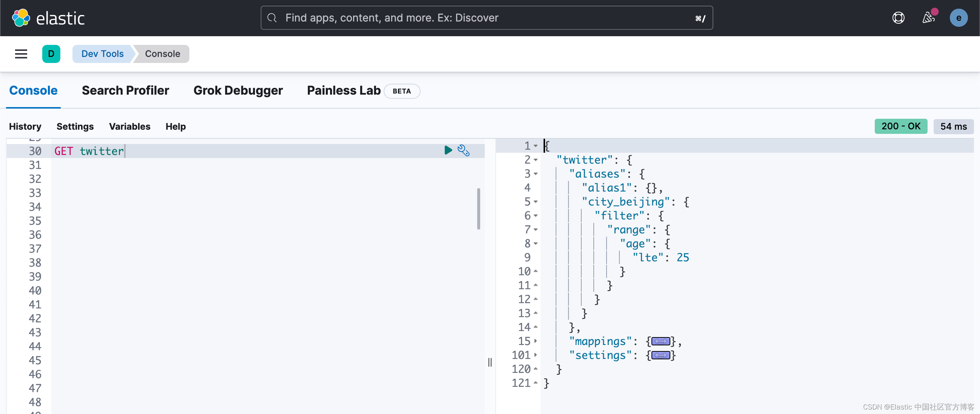Open the History panel
Viewport: 980px width, 414px height.
[x=25, y=127]
